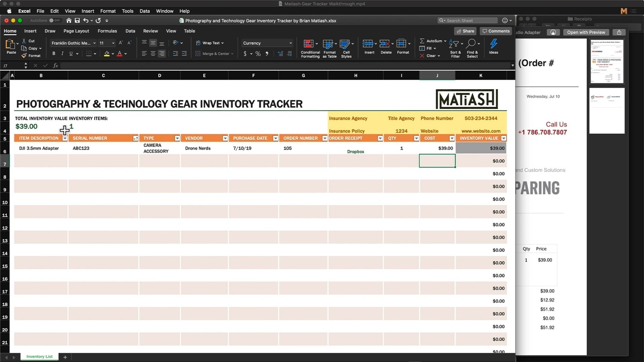Select the first receipt page thumbnail
The image size is (644, 362).
(607, 61)
